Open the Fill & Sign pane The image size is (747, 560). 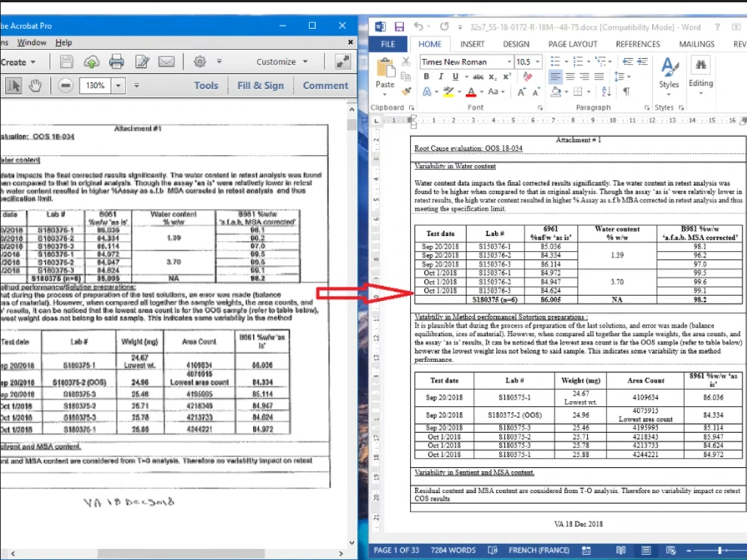coord(261,85)
